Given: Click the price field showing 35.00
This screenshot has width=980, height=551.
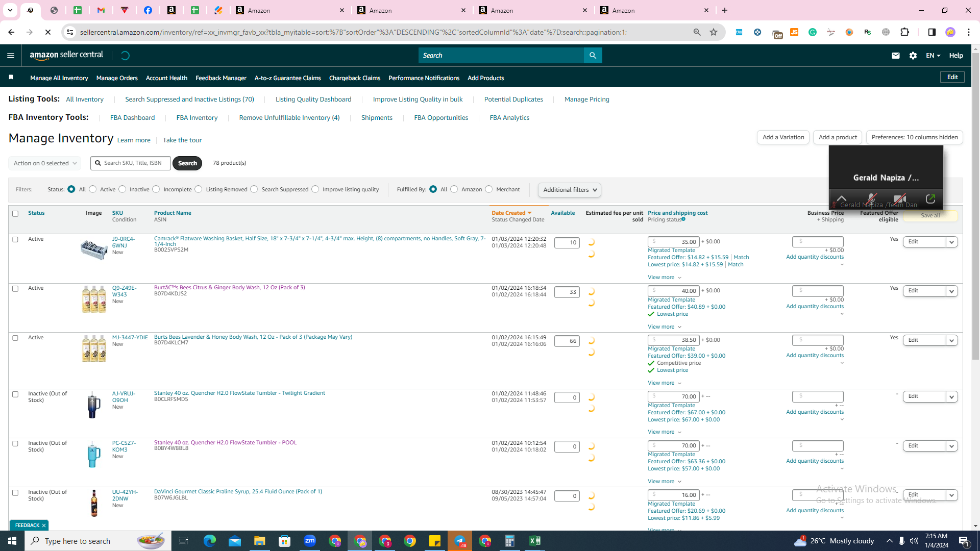Looking at the screenshot, I should [674, 242].
